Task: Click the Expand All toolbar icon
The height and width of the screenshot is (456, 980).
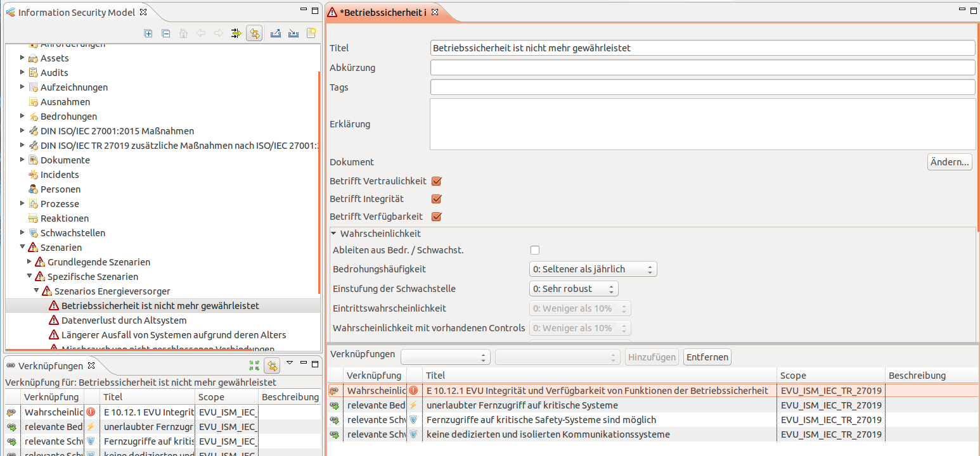Action: pos(148,34)
